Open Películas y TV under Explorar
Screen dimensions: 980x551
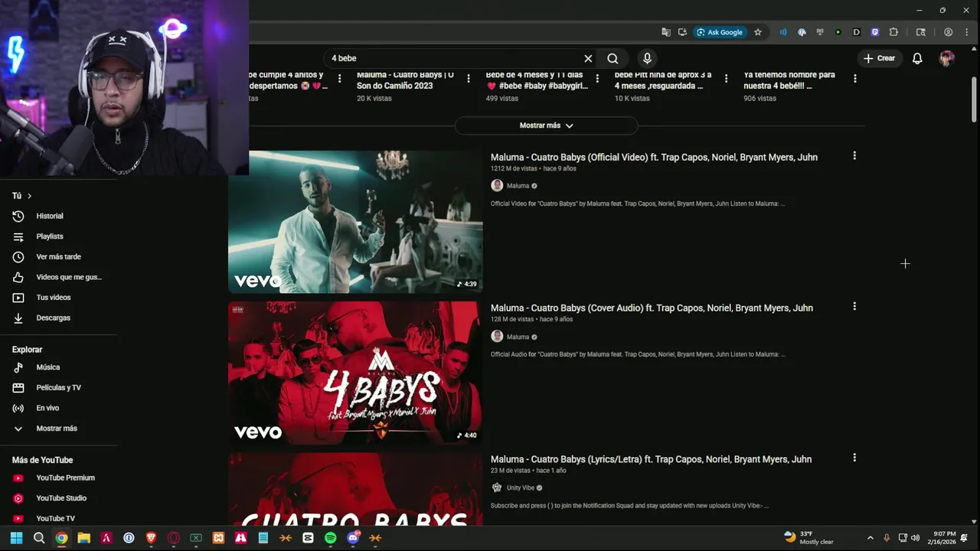coord(59,387)
